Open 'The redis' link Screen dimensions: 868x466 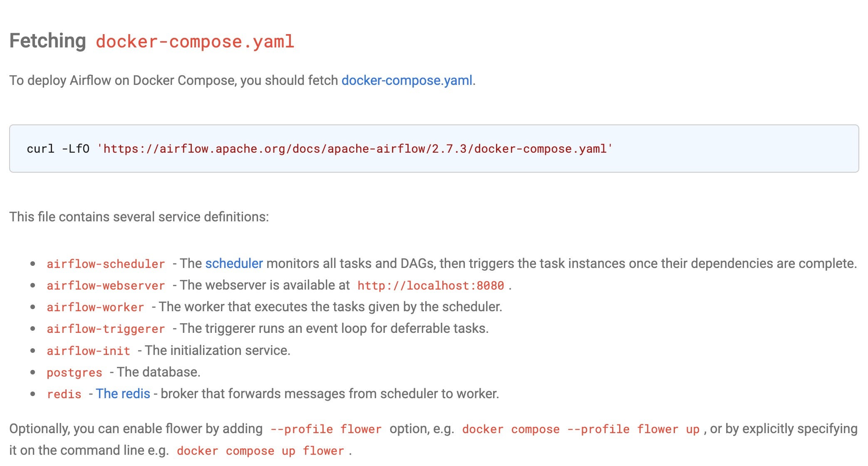pyautogui.click(x=123, y=394)
